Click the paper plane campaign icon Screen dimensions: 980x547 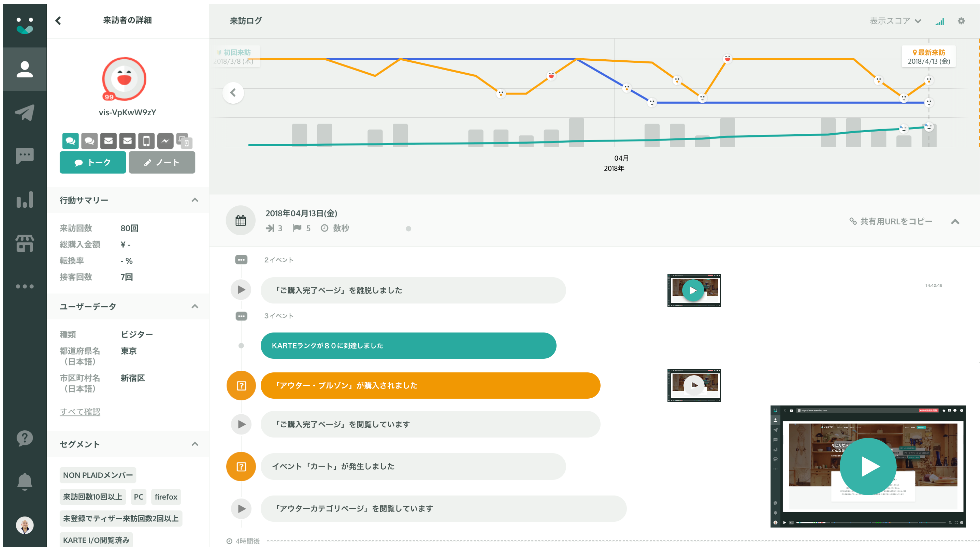click(x=25, y=113)
